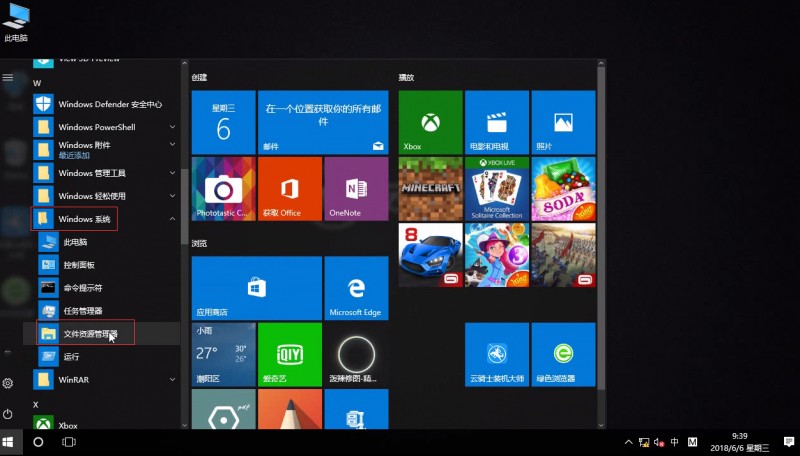
Task: Open the 应用商店 store tile
Action: pos(257,288)
